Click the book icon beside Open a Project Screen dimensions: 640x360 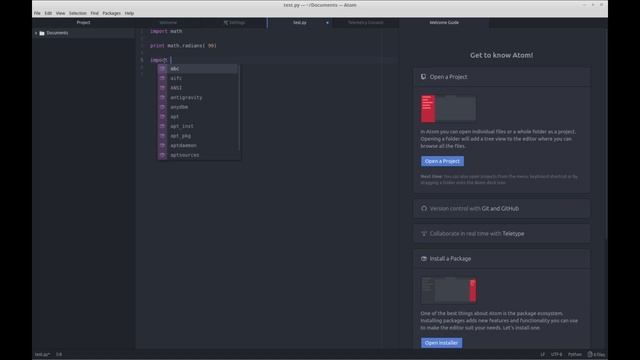click(x=423, y=77)
